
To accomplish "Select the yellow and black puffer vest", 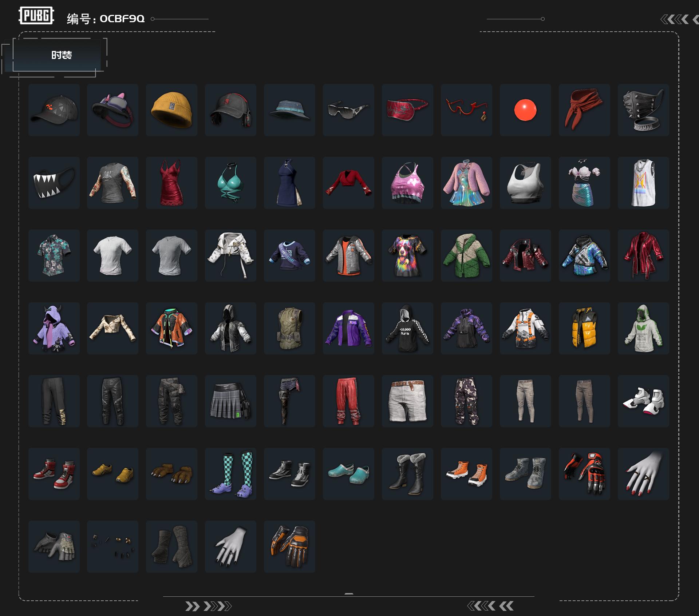I will click(x=584, y=328).
